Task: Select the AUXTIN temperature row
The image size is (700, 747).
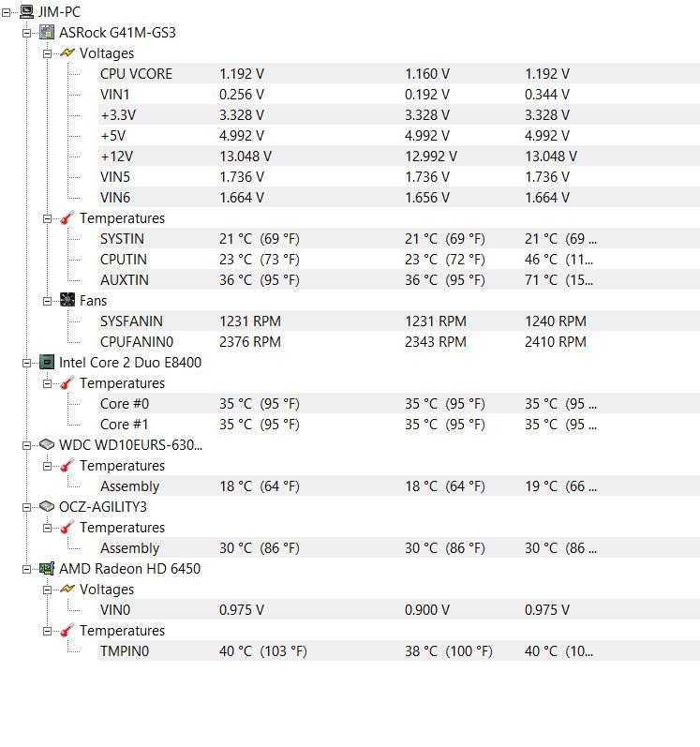Action: click(398, 279)
